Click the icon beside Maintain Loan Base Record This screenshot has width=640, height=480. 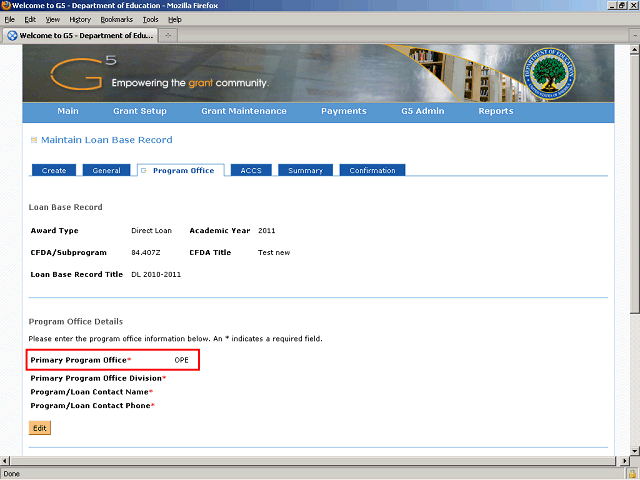tap(34, 140)
